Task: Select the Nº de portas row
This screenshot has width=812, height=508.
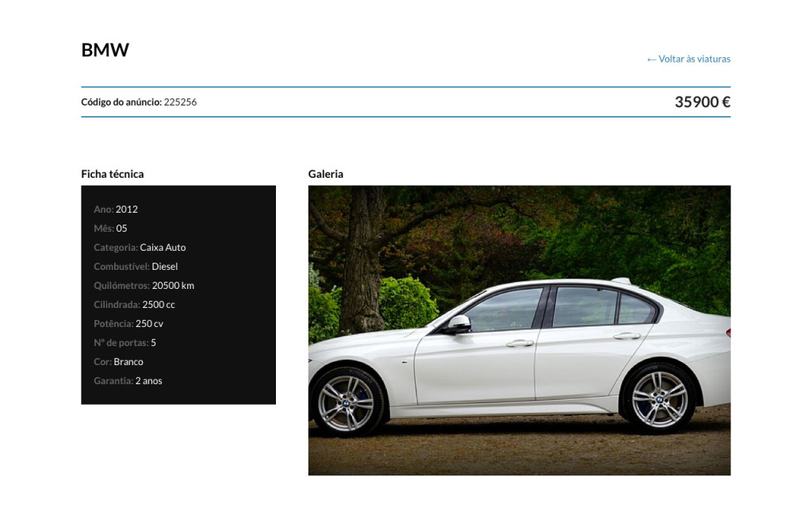Action: pyautogui.click(x=124, y=343)
